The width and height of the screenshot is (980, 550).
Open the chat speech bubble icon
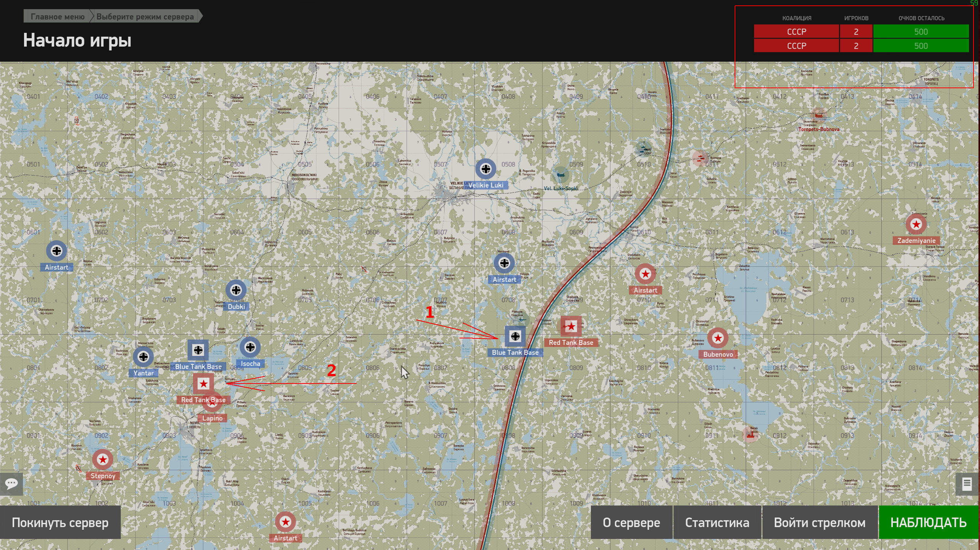11,484
